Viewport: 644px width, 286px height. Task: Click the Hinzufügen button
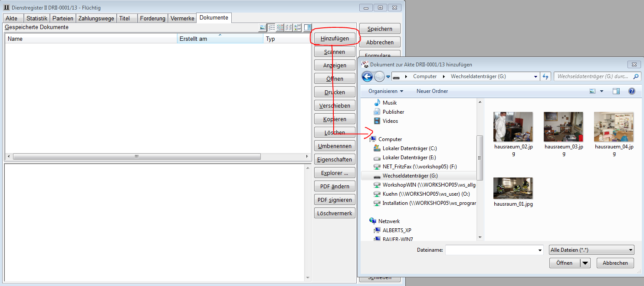[x=335, y=39]
